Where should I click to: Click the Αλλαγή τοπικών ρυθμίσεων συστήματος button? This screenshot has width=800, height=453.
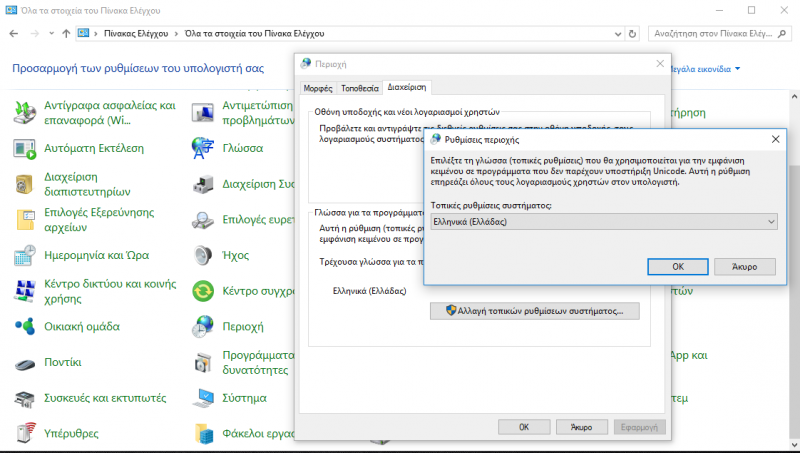point(533,311)
